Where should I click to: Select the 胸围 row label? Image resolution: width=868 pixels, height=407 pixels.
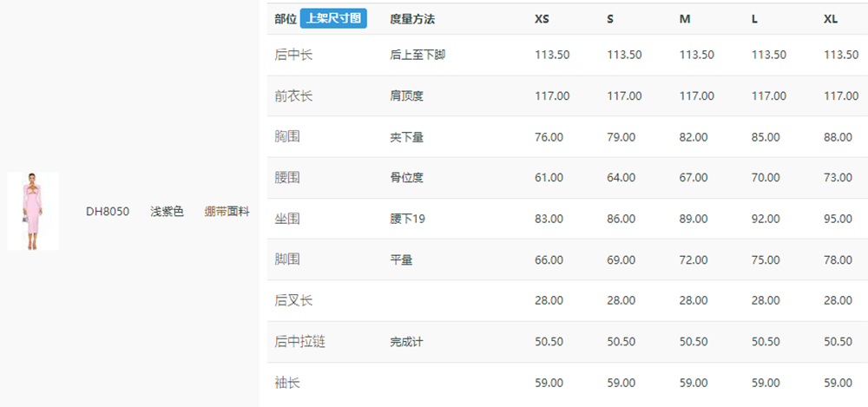[x=287, y=137]
